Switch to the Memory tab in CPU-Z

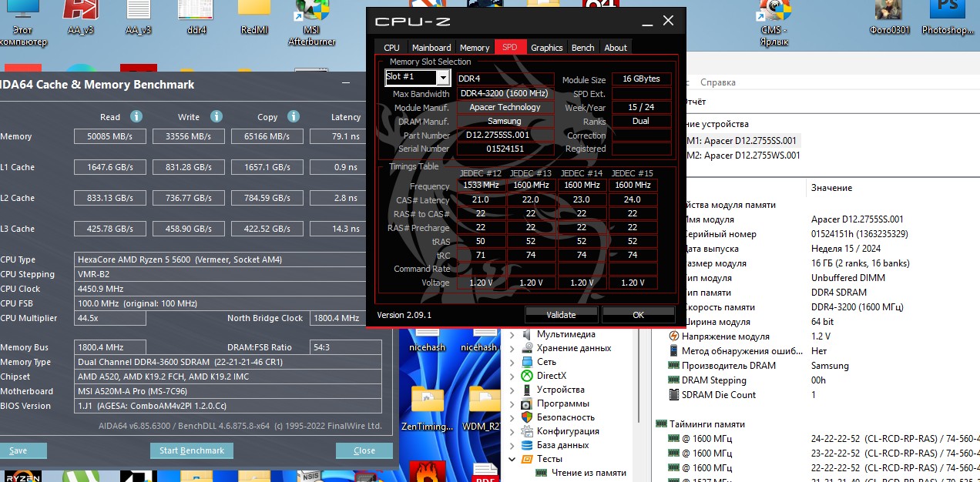(x=475, y=47)
